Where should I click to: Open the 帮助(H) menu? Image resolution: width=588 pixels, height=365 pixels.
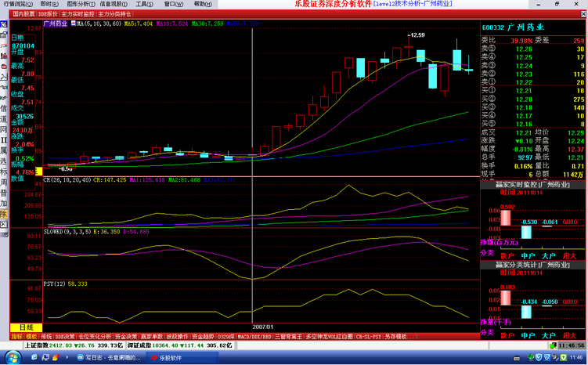pyautogui.click(x=203, y=4)
